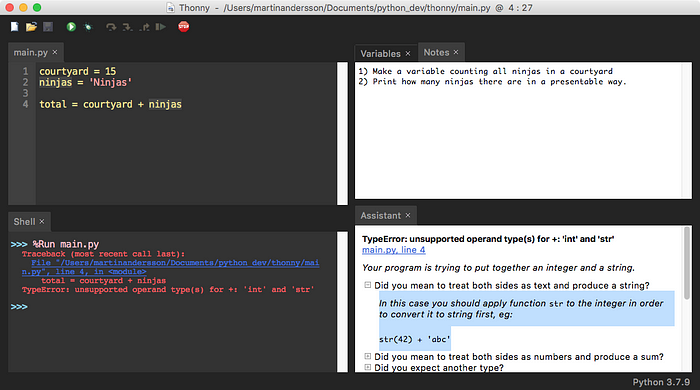Collapse the 'treat both sides as text' suggestion
Screen dimensions: 700x390
coord(367,285)
